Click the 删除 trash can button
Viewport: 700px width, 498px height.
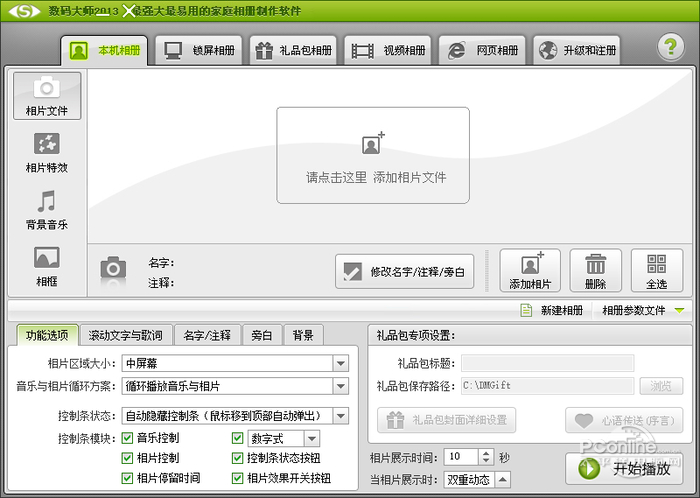pos(596,270)
